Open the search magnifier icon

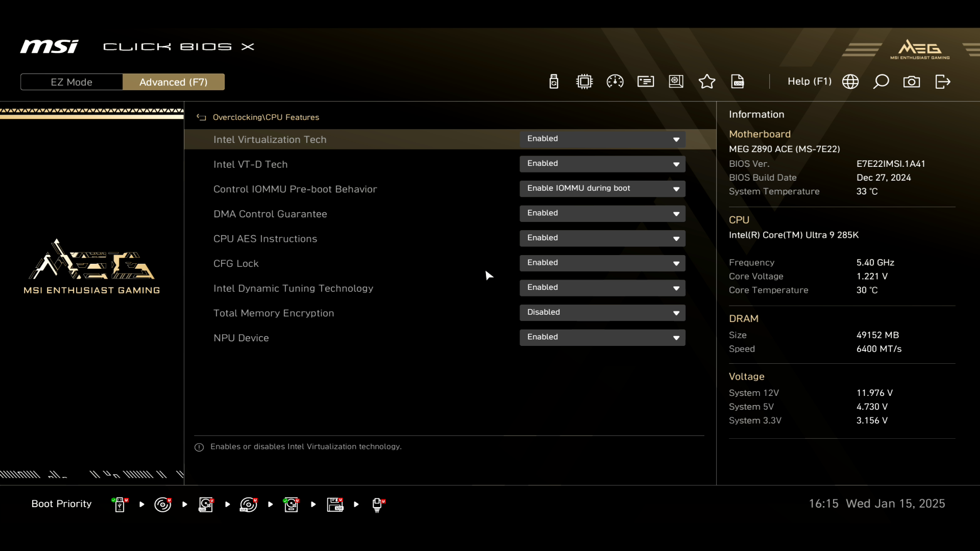[x=881, y=82]
